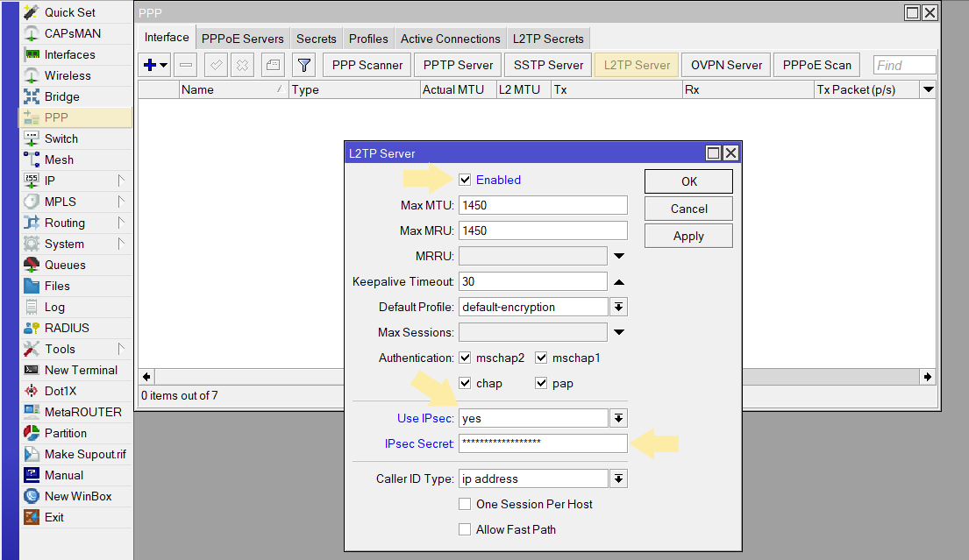Viewport: 969px width, 560px height.
Task: Open Bridge in the left menu
Action: [61, 96]
